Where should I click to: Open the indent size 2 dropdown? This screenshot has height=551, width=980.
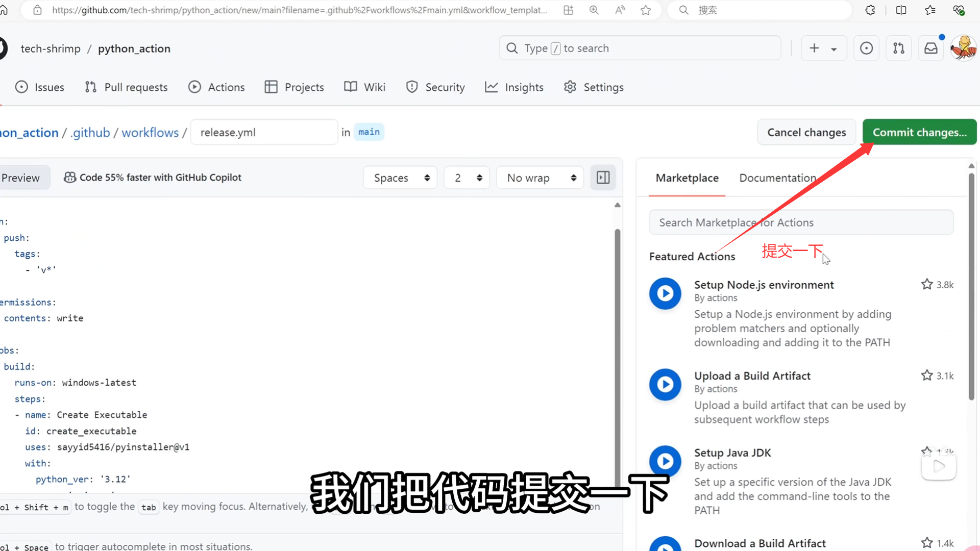click(x=467, y=178)
